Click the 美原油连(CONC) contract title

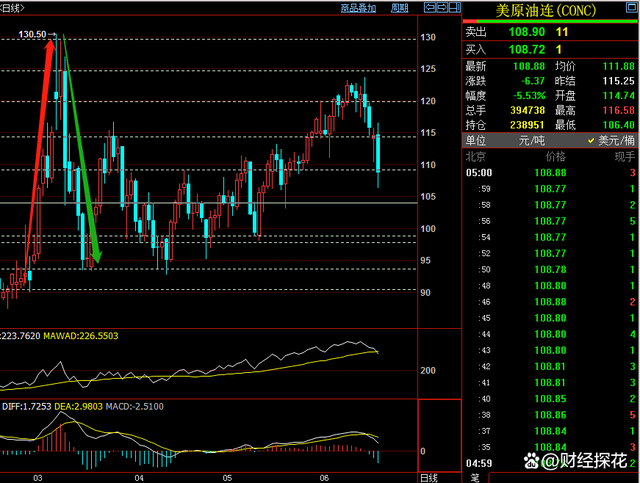pyautogui.click(x=546, y=11)
